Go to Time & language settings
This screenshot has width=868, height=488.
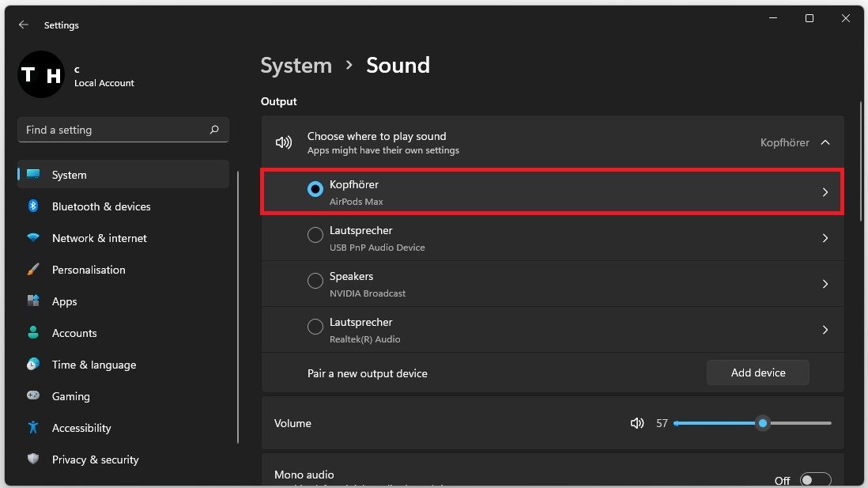click(x=93, y=365)
